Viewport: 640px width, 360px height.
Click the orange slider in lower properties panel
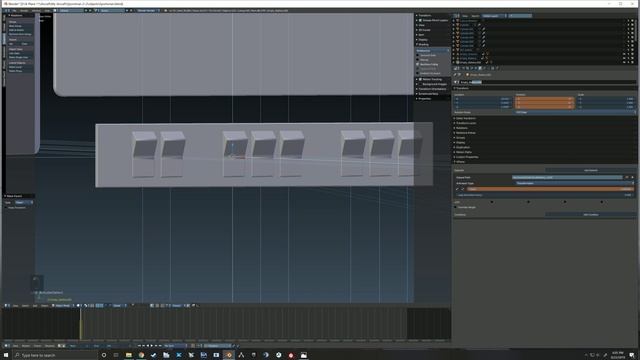550,189
